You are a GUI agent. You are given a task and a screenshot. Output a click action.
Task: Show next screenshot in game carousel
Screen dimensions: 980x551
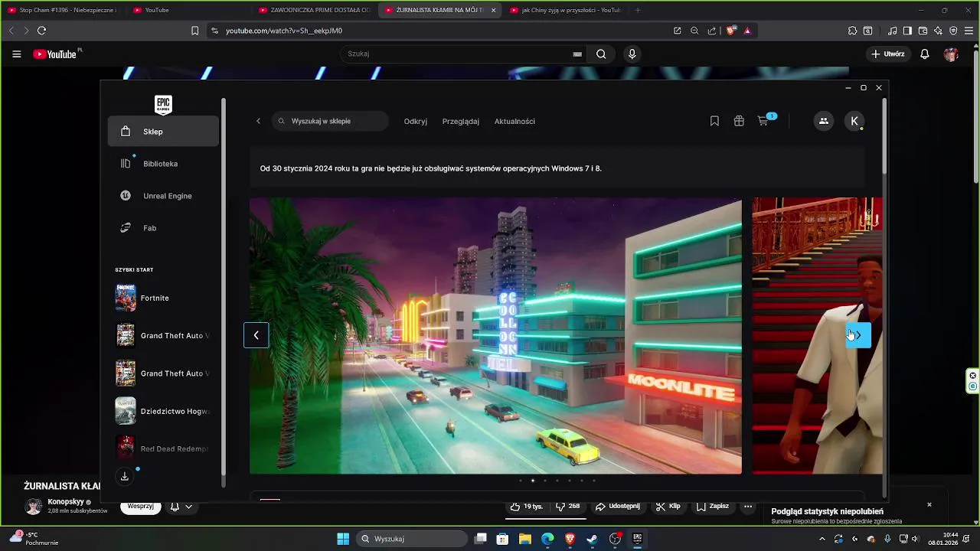coord(858,335)
